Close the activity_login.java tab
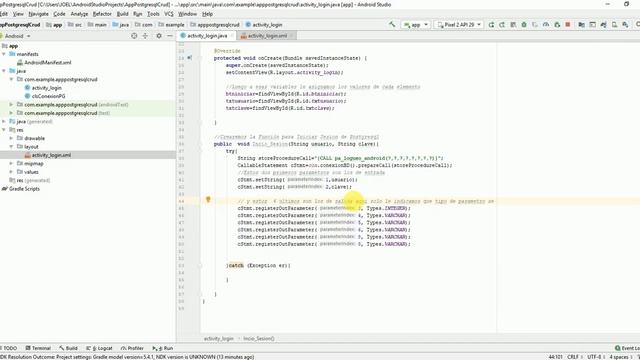This screenshot has height=360, width=640. click(232, 36)
